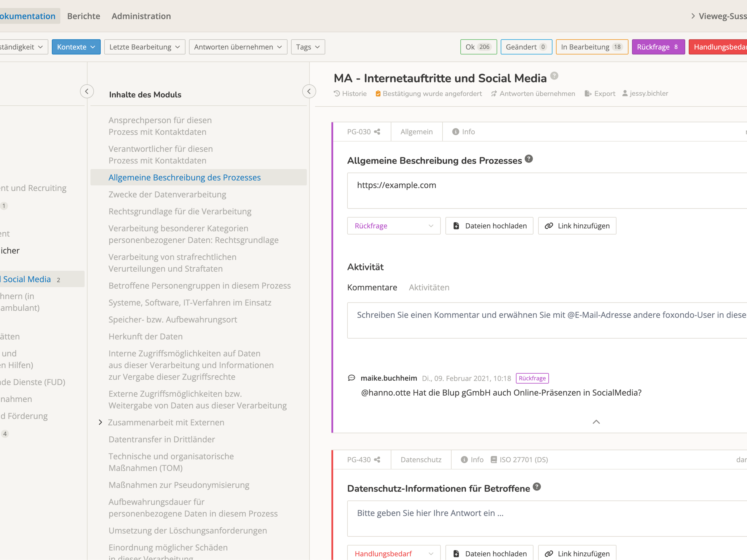The height and width of the screenshot is (560, 747).
Task: Click Rückfrage tag on maike.buchheim comment
Action: click(532, 378)
